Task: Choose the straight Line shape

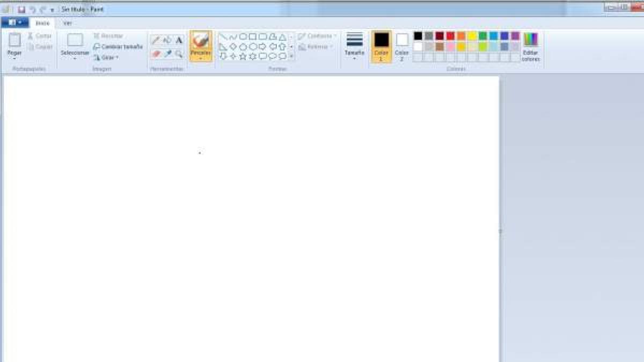Action: click(223, 37)
